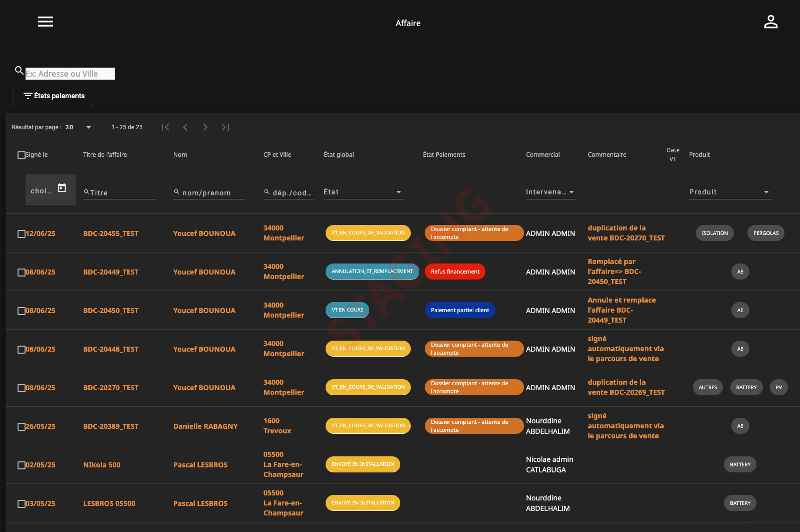
Task: Click the États paiements filter button
Action: tap(54, 96)
